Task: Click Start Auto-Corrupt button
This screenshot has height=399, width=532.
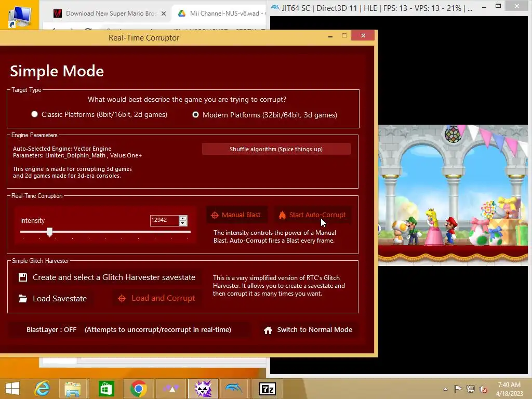Action: click(x=312, y=215)
